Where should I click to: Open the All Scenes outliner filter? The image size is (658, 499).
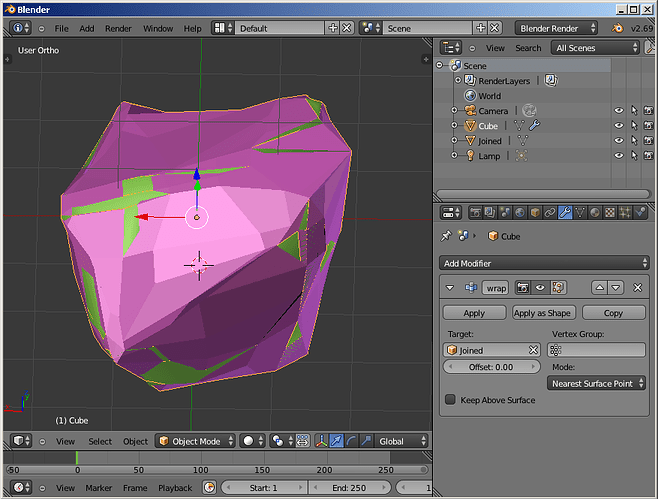(596, 48)
